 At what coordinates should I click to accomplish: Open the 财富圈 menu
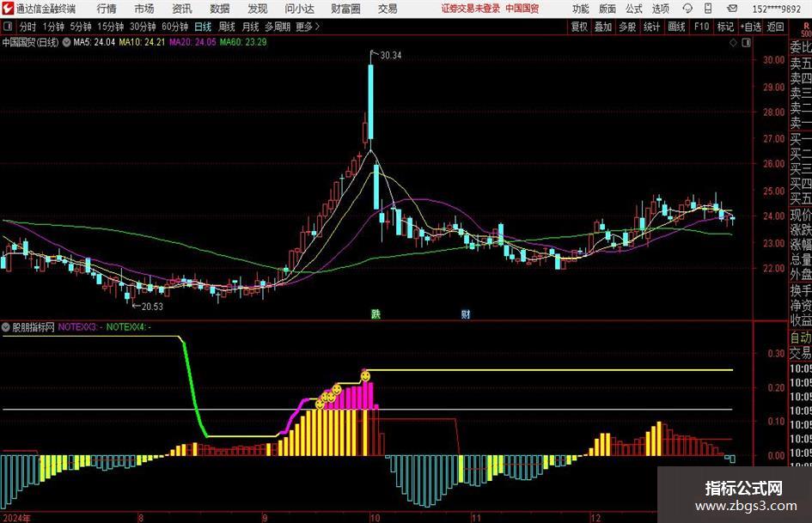tap(345, 9)
